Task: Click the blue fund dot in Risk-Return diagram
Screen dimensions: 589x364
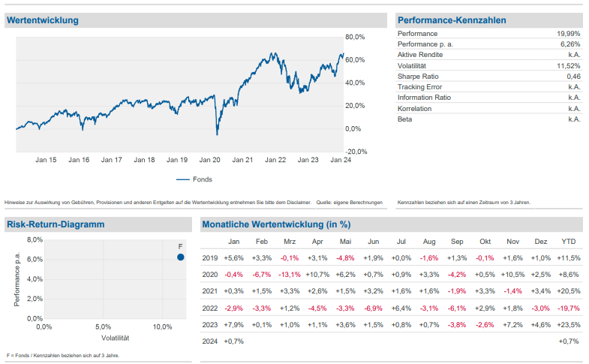Action: click(180, 257)
